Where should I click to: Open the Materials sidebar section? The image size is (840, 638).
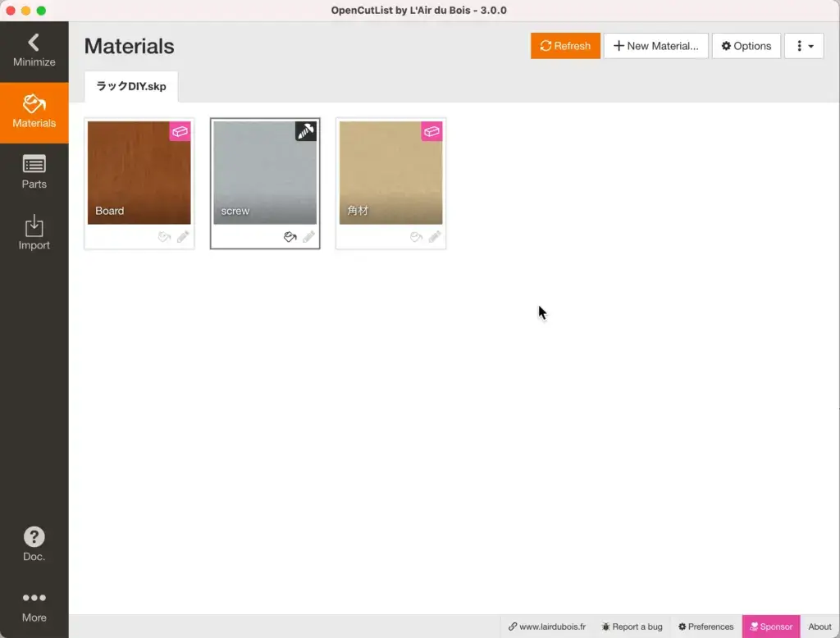[x=34, y=112]
